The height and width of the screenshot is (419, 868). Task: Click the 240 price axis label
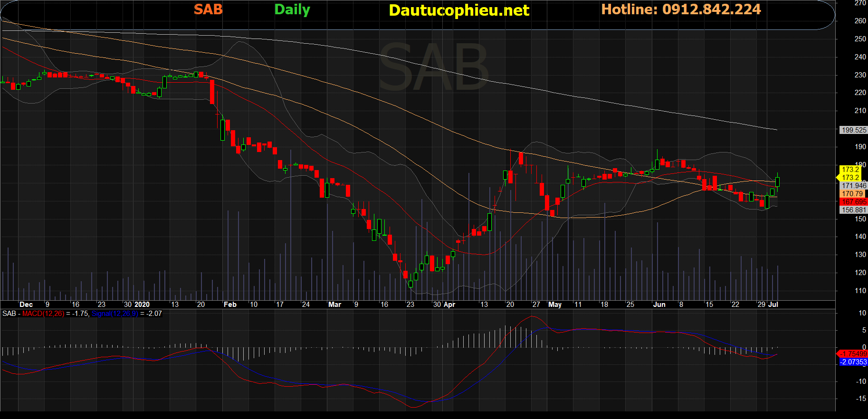click(860, 57)
